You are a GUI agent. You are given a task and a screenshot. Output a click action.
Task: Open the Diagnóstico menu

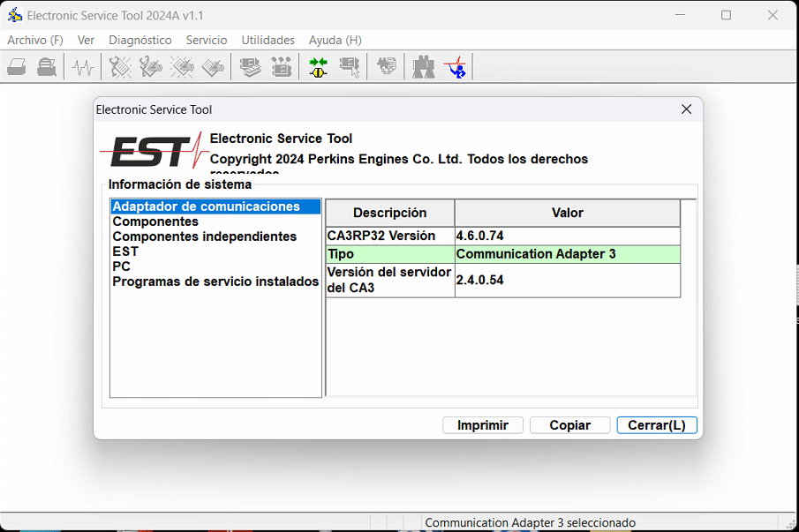click(139, 40)
